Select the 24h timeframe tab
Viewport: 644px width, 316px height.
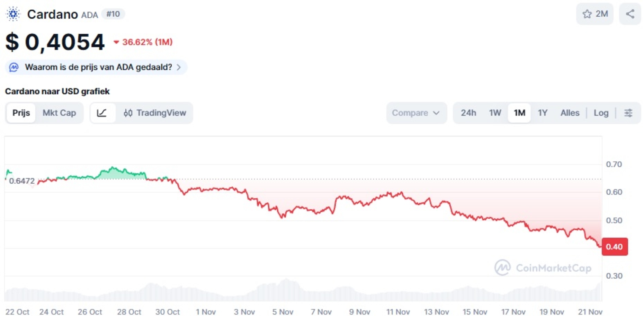[x=468, y=113]
